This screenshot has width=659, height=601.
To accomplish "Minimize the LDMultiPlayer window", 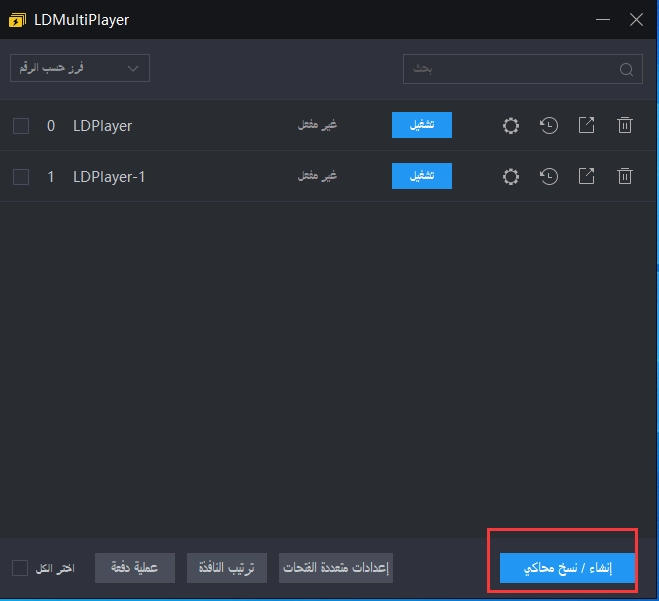I will [603, 19].
